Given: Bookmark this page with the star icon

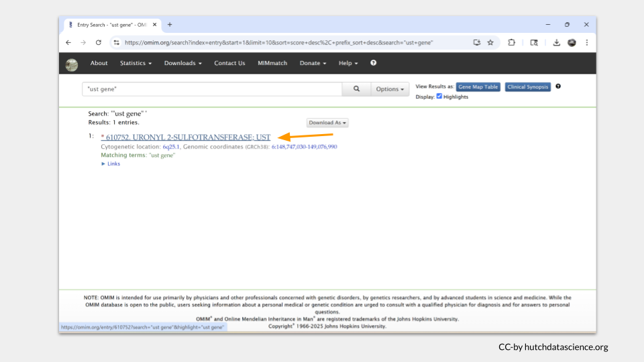Looking at the screenshot, I should coord(490,43).
